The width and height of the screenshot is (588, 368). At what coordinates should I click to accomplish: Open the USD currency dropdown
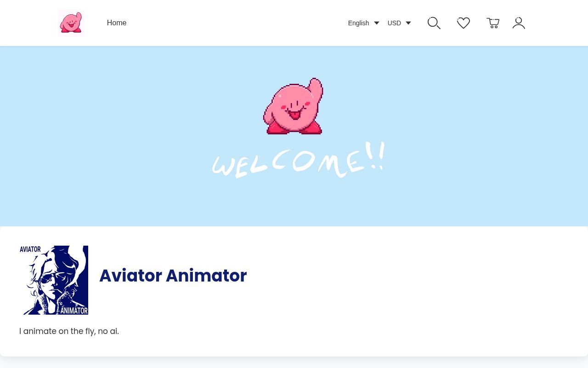point(399,23)
